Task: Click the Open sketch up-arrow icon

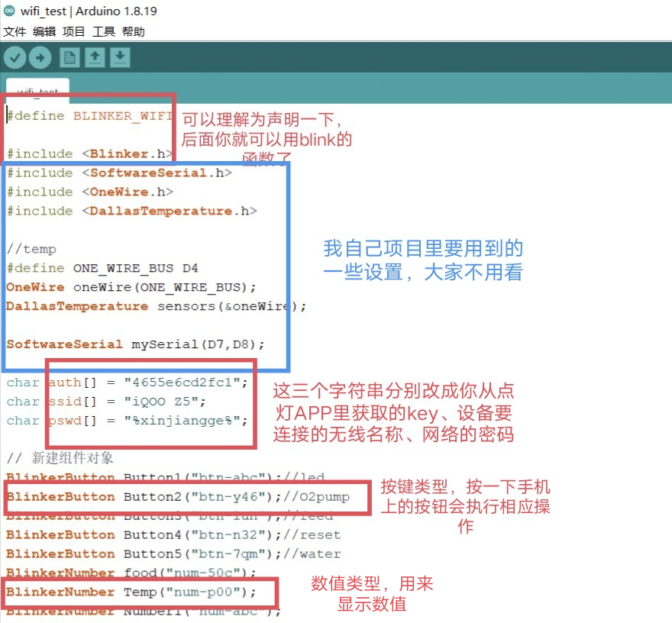Action: point(95,57)
